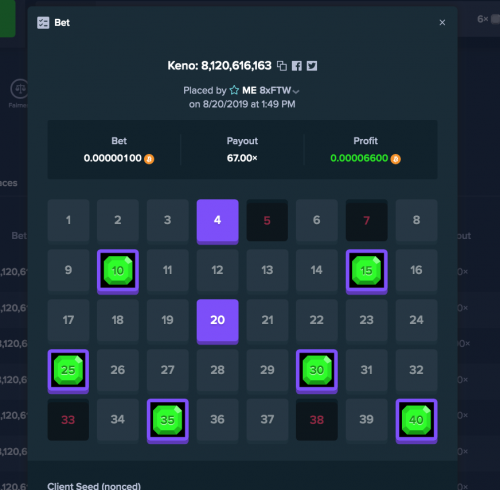Pick Keno tile number 6
The height and width of the screenshot is (490, 500).
(x=317, y=220)
